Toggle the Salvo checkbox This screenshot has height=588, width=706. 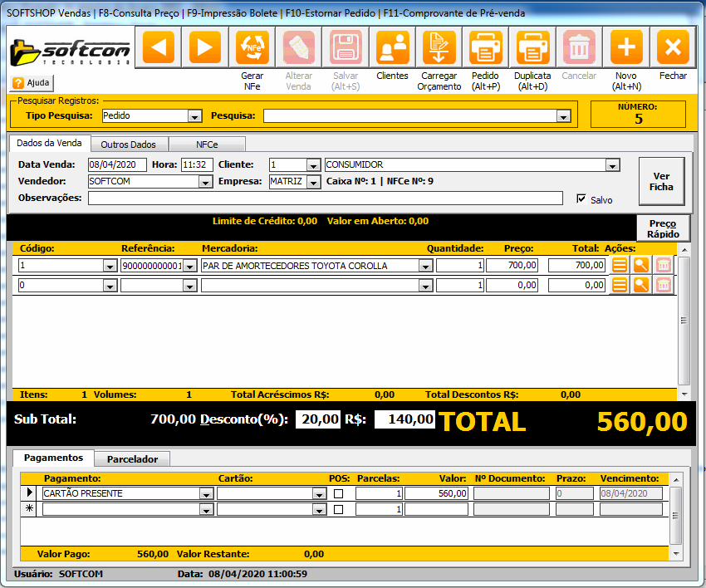coord(581,199)
